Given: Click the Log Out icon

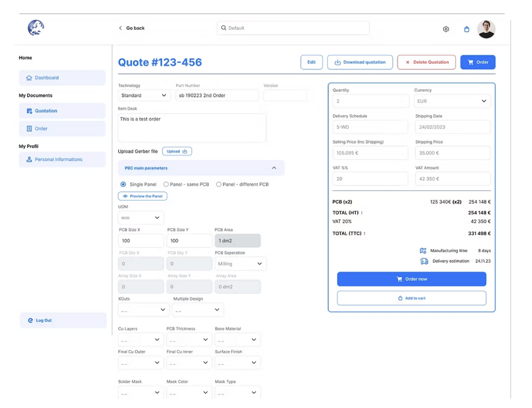Looking at the screenshot, I should tap(30, 320).
